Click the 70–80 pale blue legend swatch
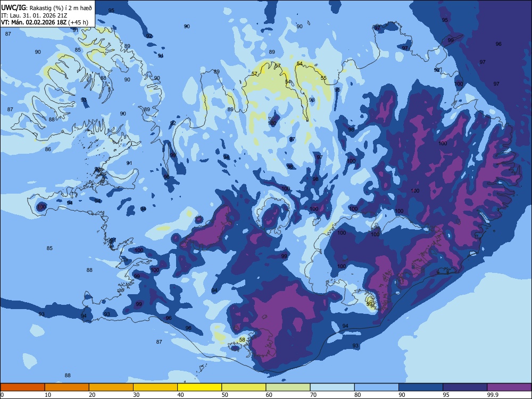Screen dimensions: 532x399 click(x=332, y=387)
